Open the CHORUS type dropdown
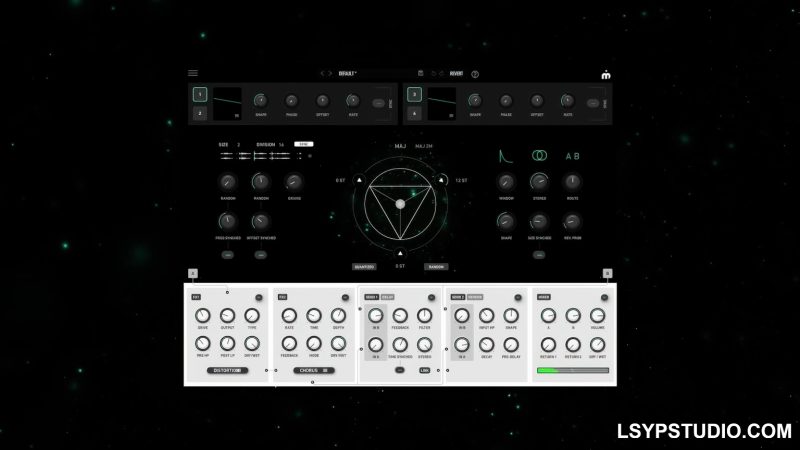This screenshot has width=800, height=450. [314, 370]
